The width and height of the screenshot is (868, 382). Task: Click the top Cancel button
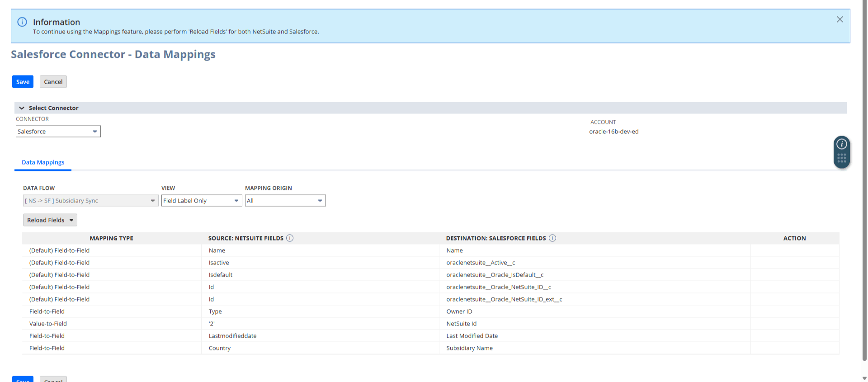coord(53,82)
